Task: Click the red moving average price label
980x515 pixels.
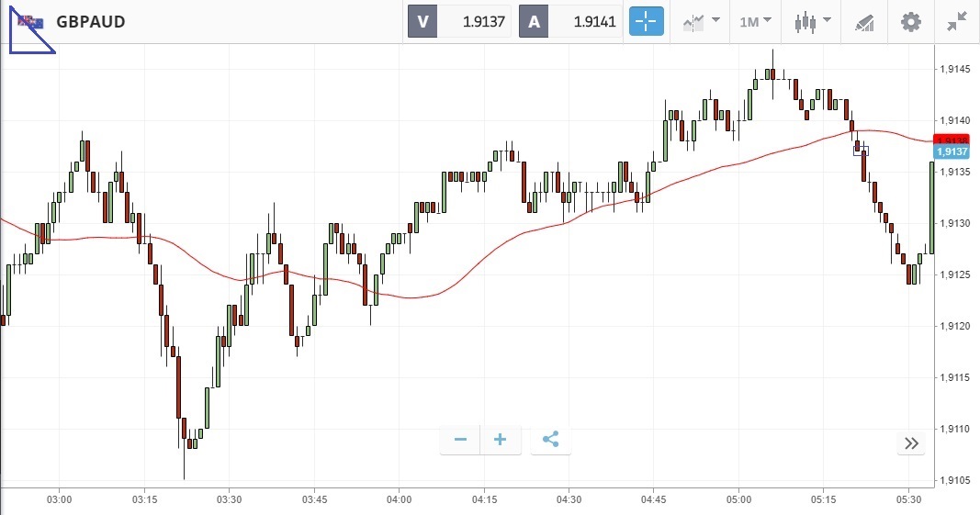Action: point(956,139)
